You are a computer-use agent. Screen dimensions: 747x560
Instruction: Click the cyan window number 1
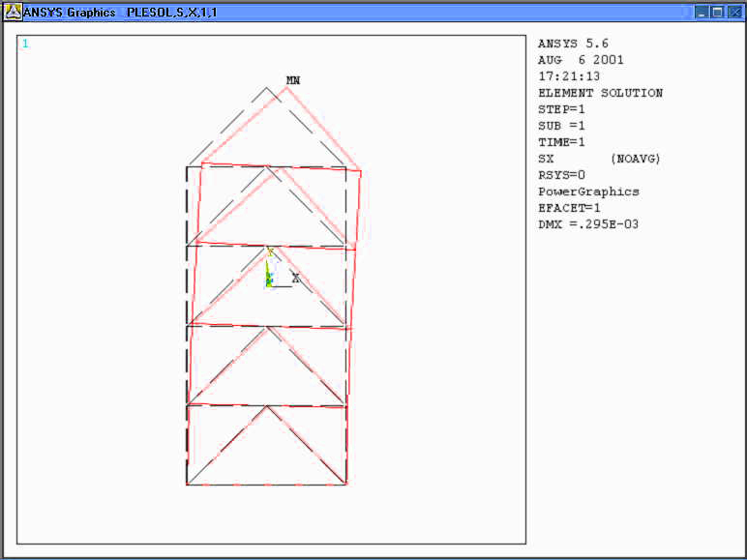point(25,44)
